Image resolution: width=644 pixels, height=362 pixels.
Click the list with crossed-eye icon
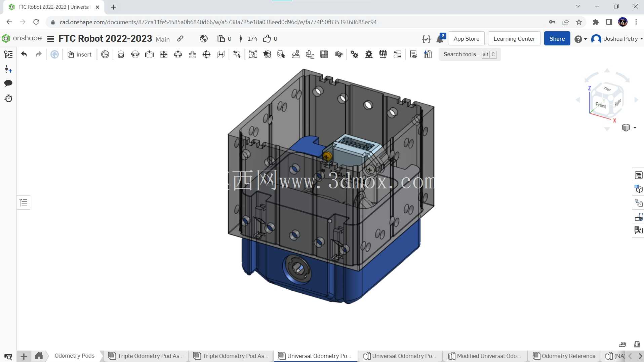(x=413, y=55)
